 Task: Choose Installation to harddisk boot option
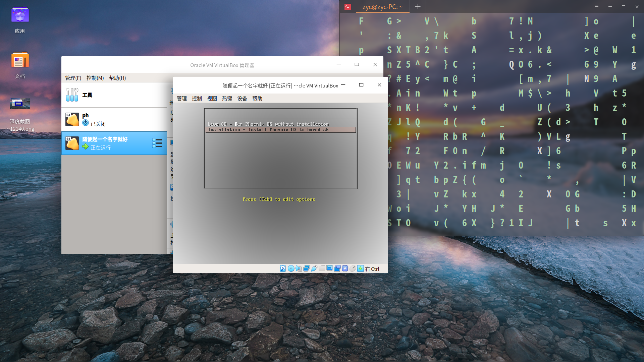(280, 129)
